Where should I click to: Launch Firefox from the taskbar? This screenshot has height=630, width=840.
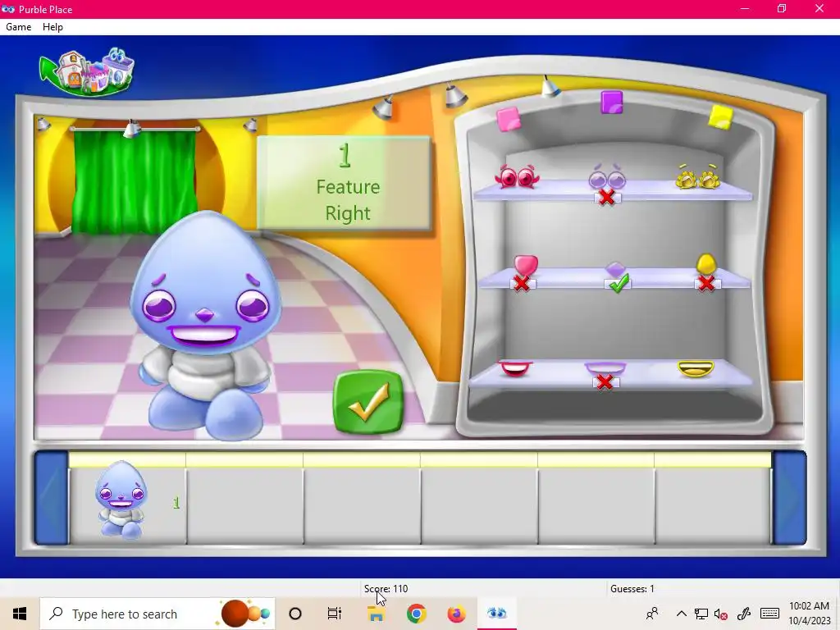point(456,614)
